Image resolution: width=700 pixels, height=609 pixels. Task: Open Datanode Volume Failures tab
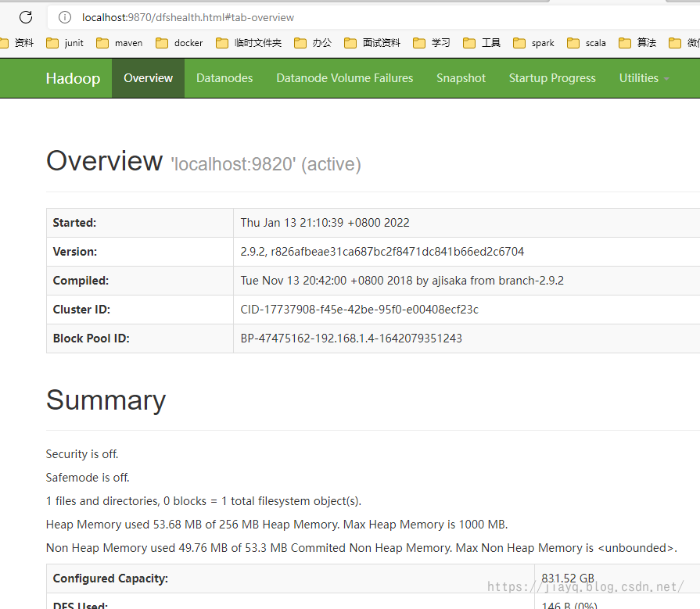[345, 78]
